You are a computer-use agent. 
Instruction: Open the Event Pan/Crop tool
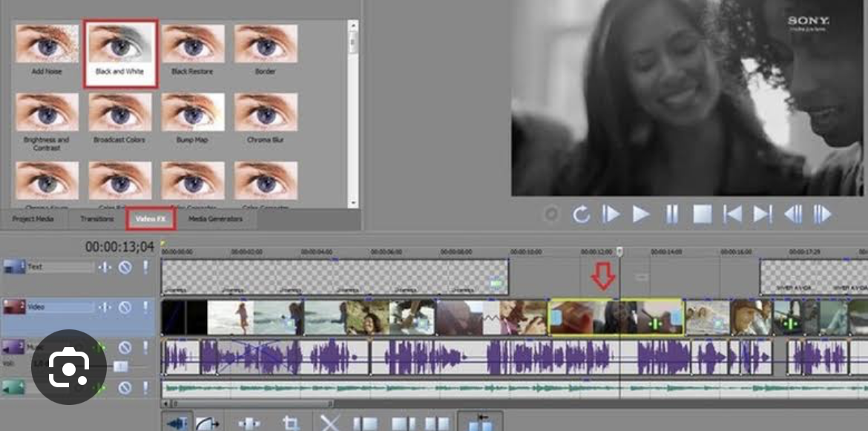(x=290, y=424)
